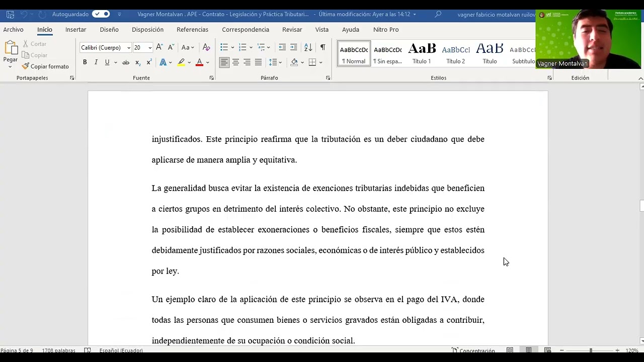Open the bullet library dropdown arrow

232,48
